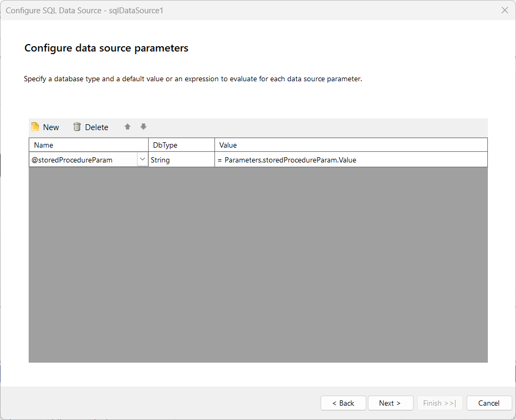Click the Delete trash can icon
The image size is (516, 420).
coord(77,127)
